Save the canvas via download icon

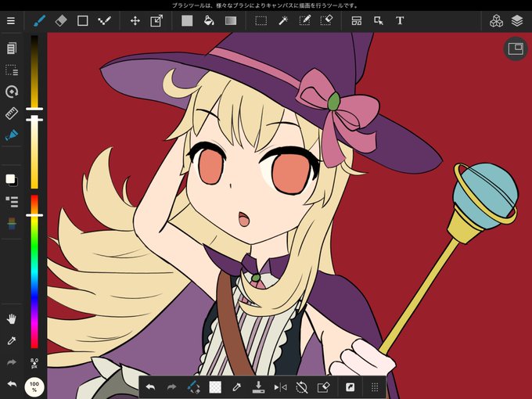tap(258, 386)
